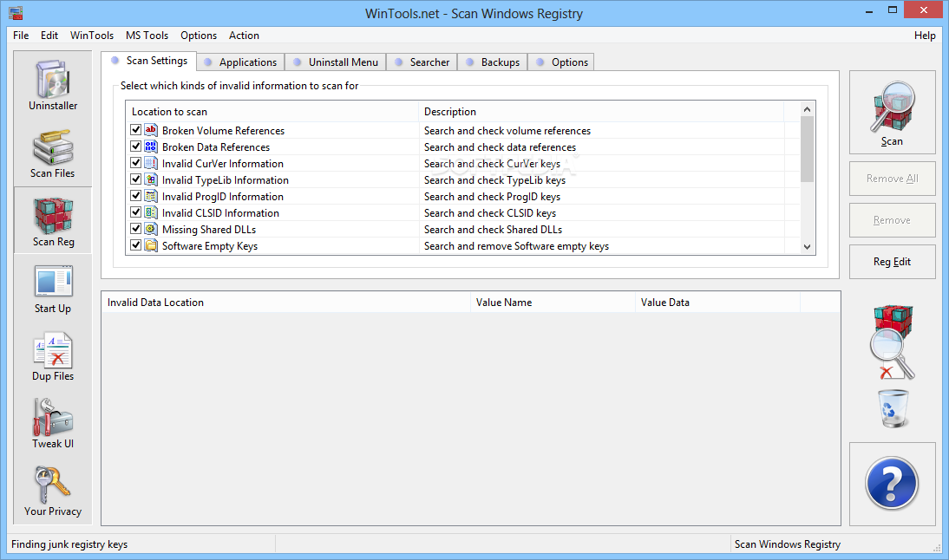
Task: Click the Invalid TypeLib Information row icon
Action: coord(151,179)
